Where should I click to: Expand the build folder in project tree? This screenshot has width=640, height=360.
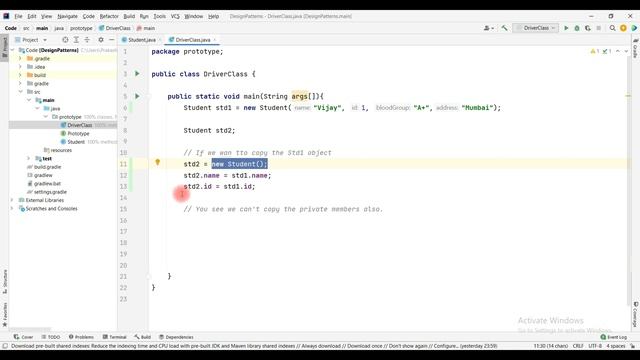(x=20, y=75)
